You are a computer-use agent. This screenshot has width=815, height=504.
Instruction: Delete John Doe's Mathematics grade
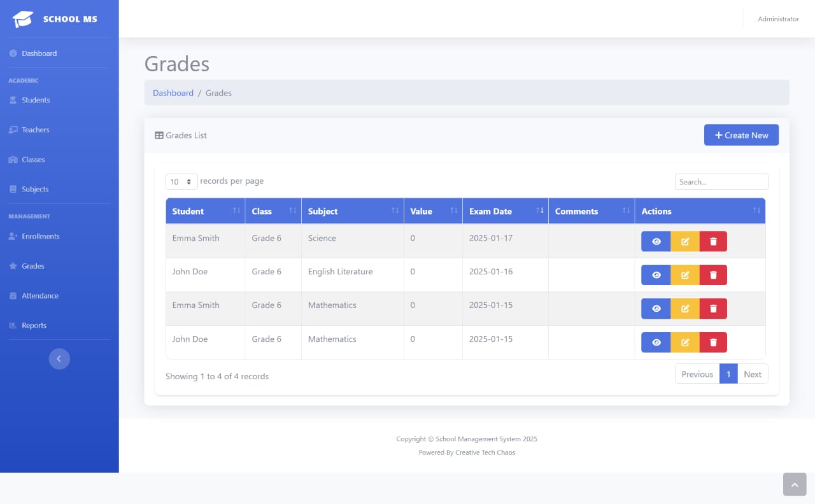pos(713,342)
